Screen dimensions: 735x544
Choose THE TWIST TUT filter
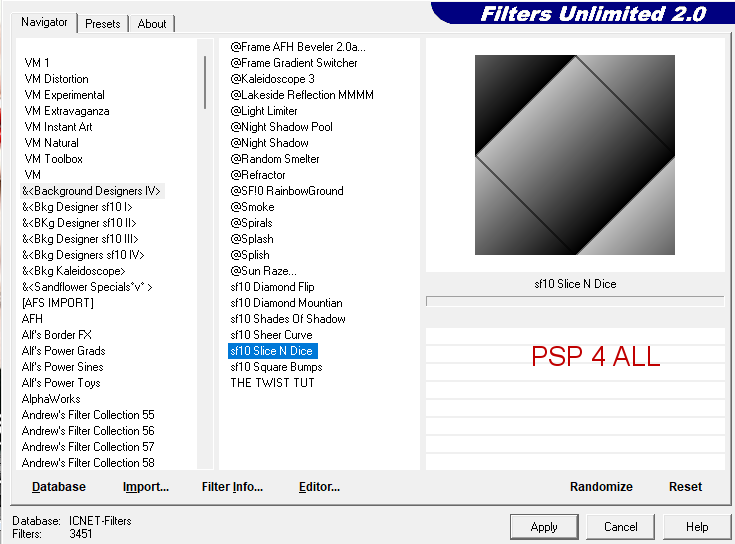coord(272,383)
